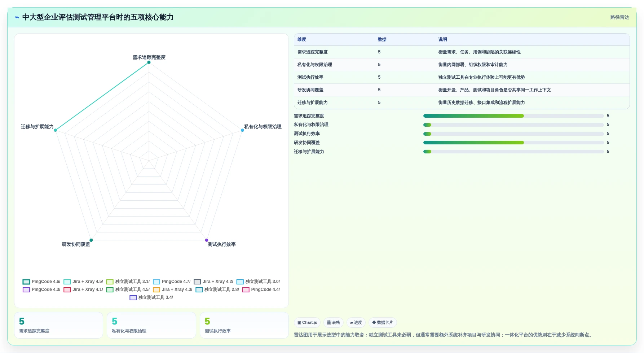Toggle the PingCode 4.6/ legend entry
The height and width of the screenshot is (353, 644).
click(41, 282)
